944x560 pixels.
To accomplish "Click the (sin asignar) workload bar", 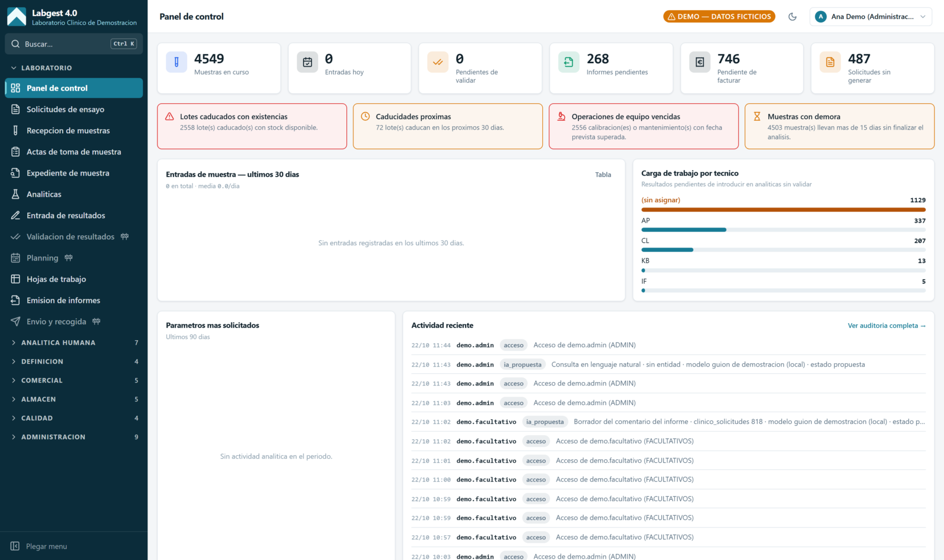I will (x=784, y=209).
